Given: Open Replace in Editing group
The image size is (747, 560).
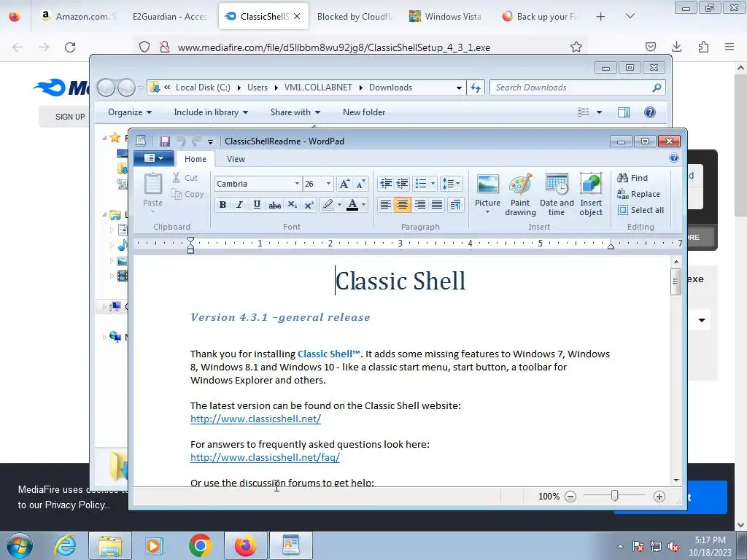Looking at the screenshot, I should click(638, 194).
